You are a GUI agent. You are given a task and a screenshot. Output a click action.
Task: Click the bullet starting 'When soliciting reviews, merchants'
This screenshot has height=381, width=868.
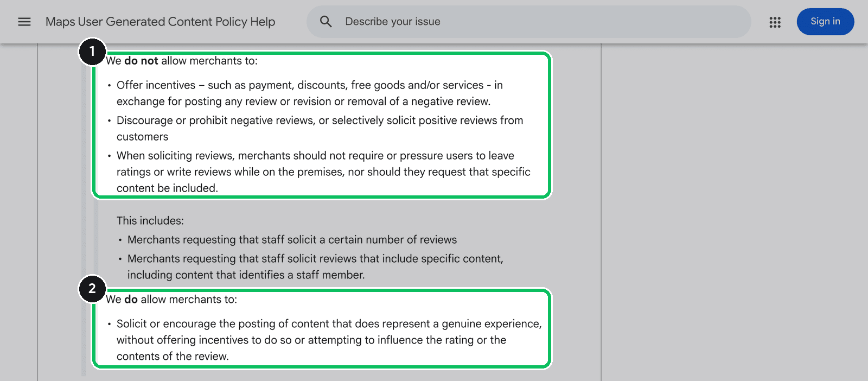(323, 172)
